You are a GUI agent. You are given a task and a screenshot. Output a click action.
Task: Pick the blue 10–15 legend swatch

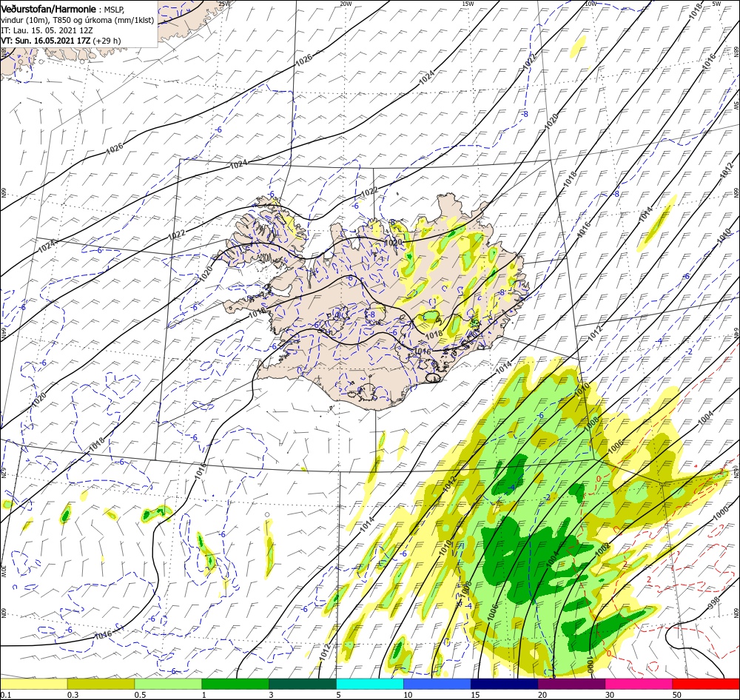click(437, 684)
